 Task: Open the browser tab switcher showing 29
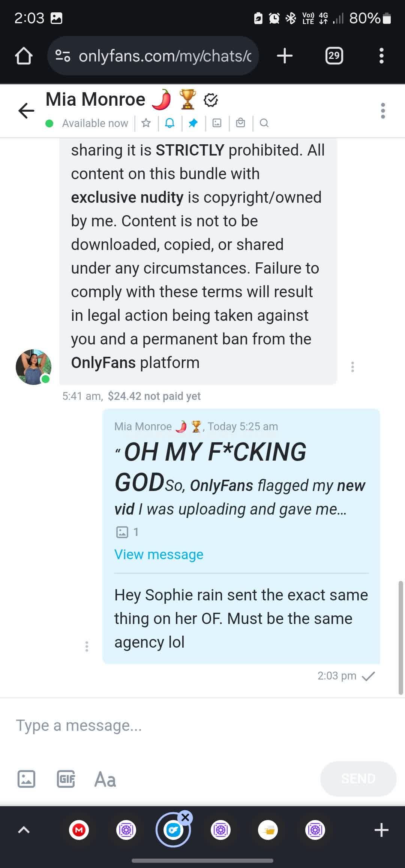pos(334,56)
